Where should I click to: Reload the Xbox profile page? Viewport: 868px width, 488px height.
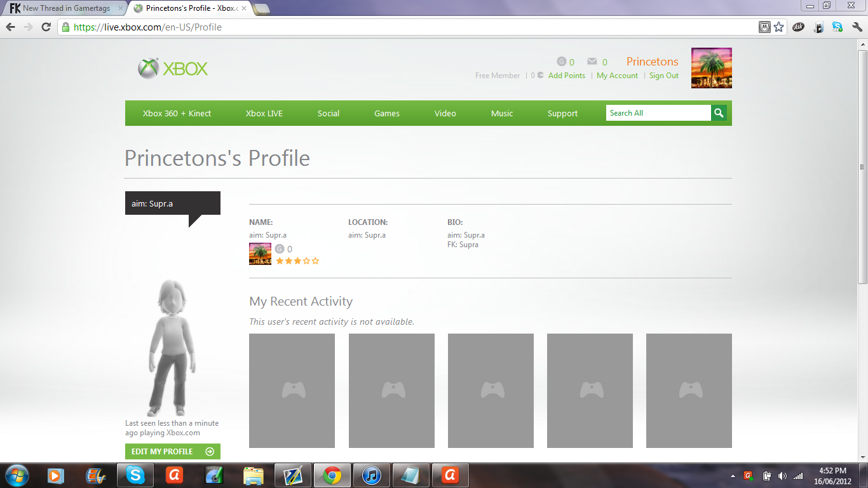click(46, 27)
